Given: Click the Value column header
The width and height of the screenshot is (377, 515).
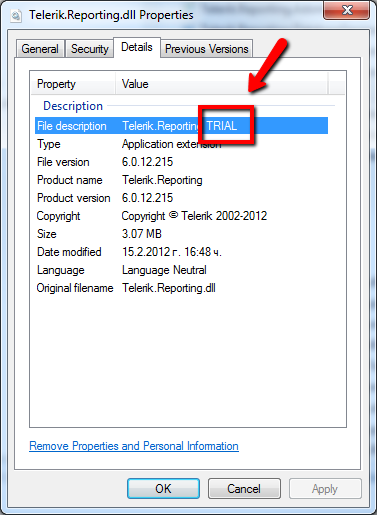Looking at the screenshot, I should [x=222, y=84].
